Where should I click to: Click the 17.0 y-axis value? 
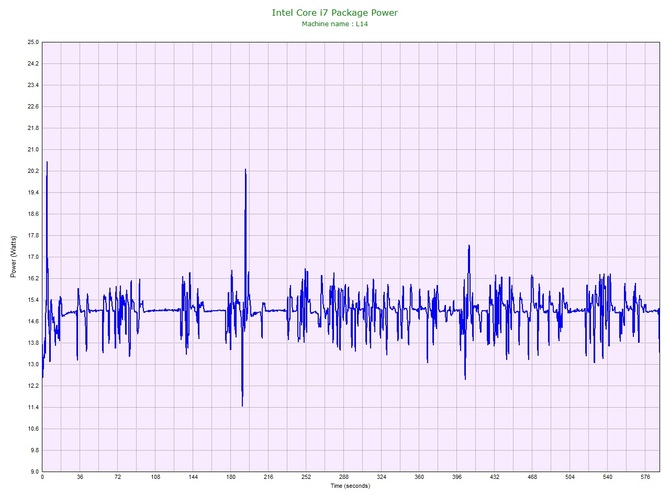click(x=33, y=257)
